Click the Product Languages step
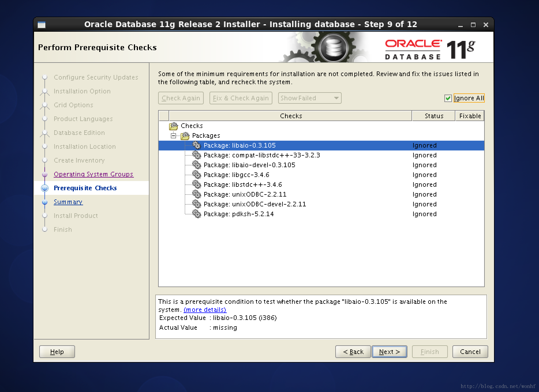Viewport: 539px width, 392px height. (x=83, y=119)
